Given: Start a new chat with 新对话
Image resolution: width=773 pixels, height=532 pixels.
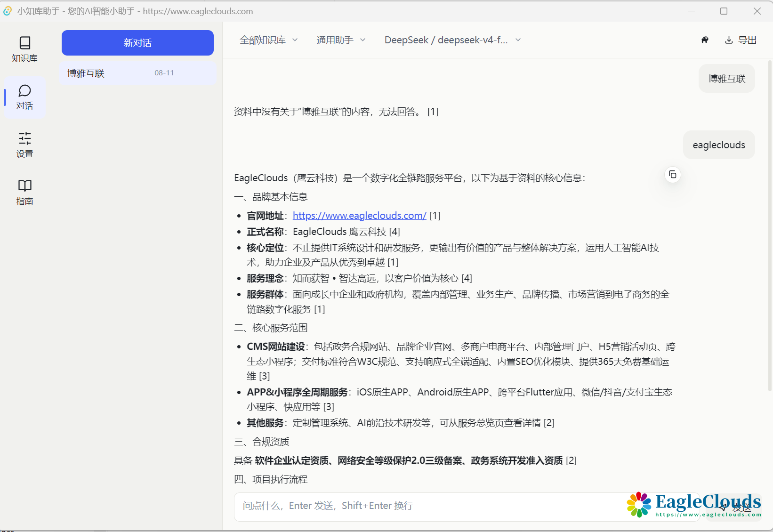Looking at the screenshot, I should coord(137,43).
